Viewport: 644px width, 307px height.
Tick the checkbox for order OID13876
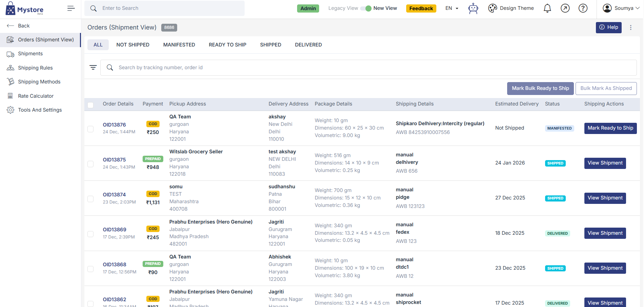tap(90, 129)
